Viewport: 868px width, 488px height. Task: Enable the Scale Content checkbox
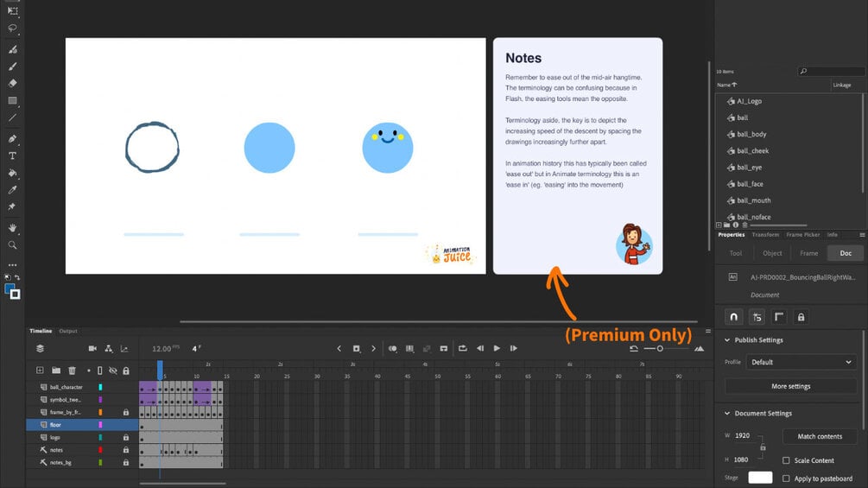point(786,460)
